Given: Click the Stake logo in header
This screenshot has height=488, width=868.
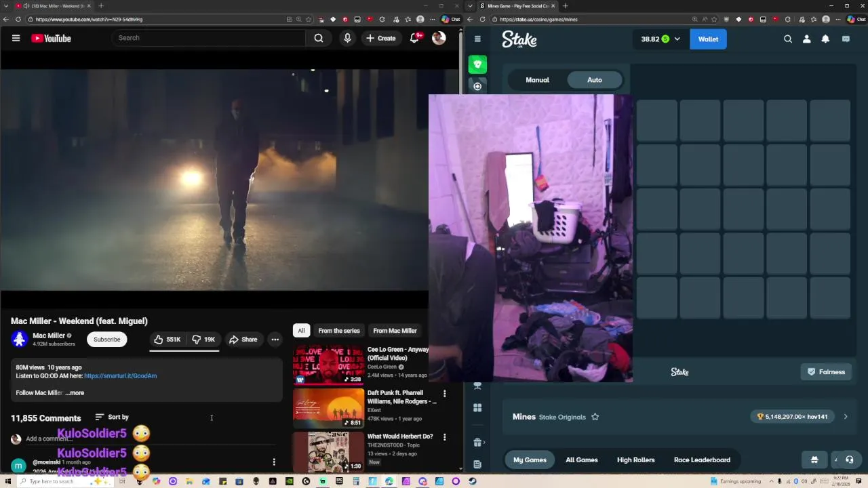Looking at the screenshot, I should 519,39.
